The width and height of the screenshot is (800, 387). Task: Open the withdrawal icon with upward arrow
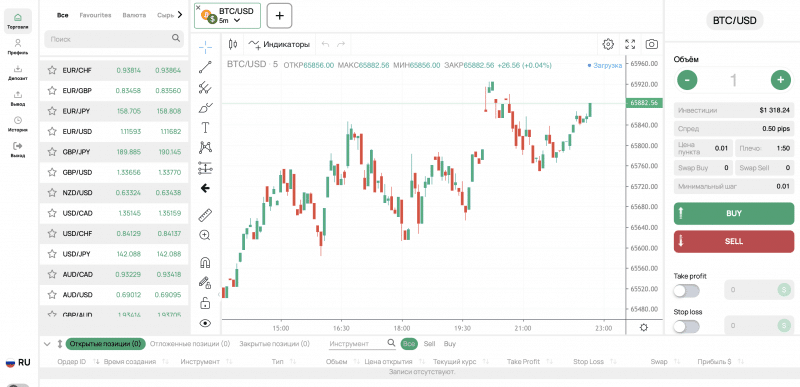[x=18, y=94]
